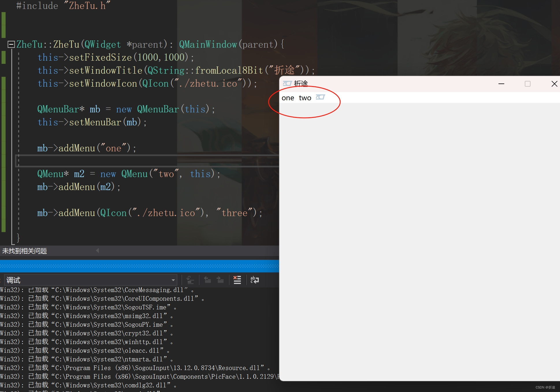
Task: Click the 折途 window title bar icon
Action: 287,83
